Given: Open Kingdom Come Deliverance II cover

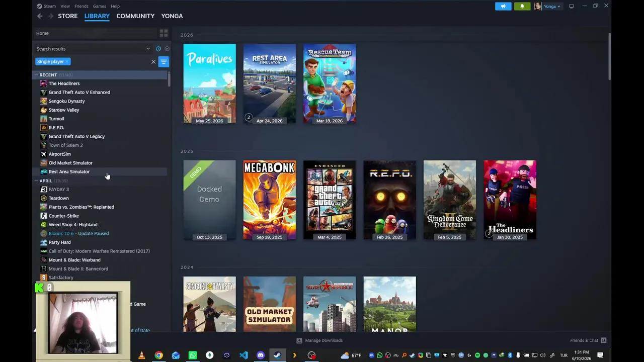Looking at the screenshot, I should pos(450,200).
